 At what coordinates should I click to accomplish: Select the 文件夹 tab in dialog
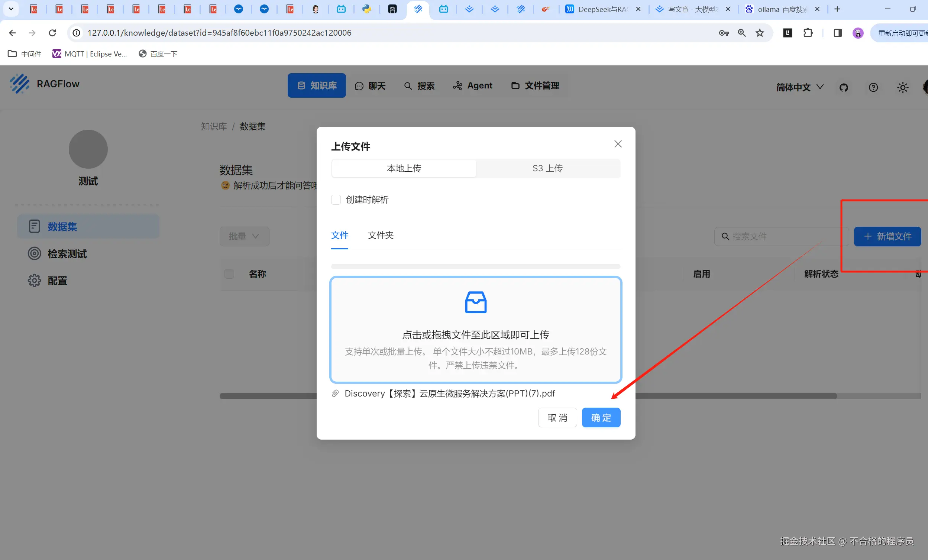pyautogui.click(x=381, y=235)
